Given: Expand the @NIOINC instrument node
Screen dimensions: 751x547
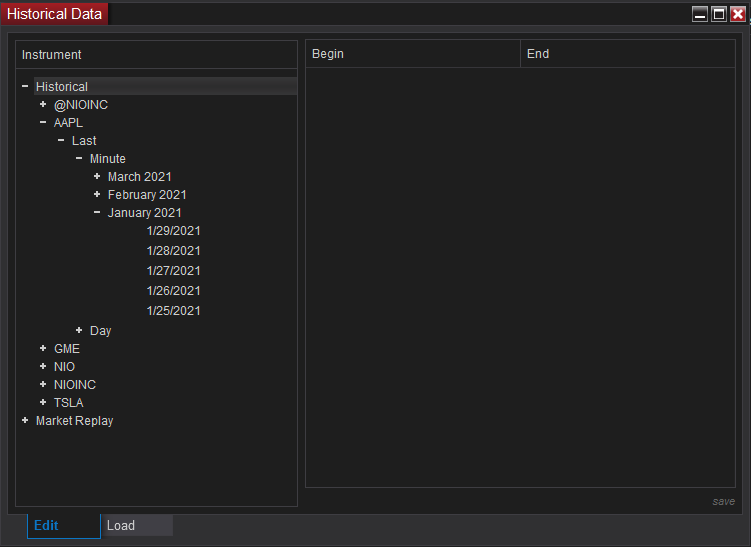Looking at the screenshot, I should [x=43, y=104].
